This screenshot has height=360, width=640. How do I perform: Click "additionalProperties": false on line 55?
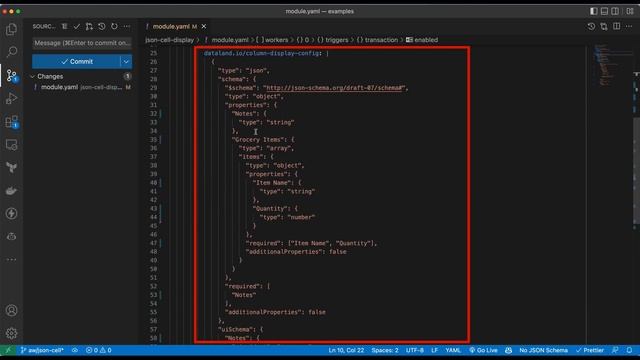pos(276,312)
